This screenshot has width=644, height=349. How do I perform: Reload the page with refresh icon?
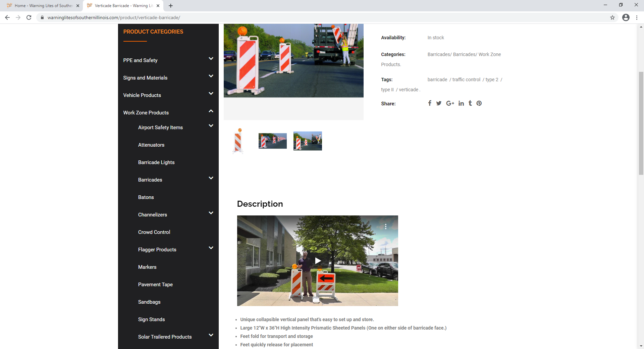29,17
